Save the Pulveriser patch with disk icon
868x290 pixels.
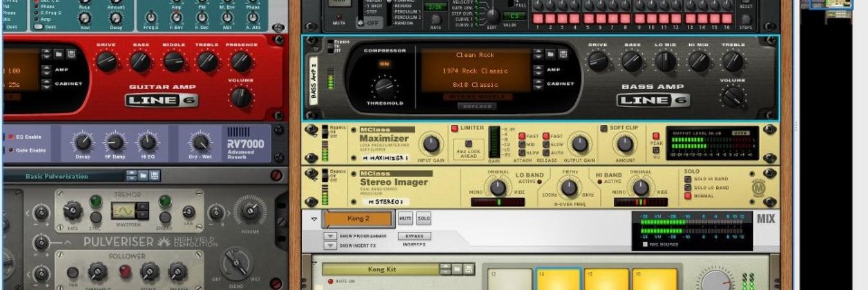(154, 175)
